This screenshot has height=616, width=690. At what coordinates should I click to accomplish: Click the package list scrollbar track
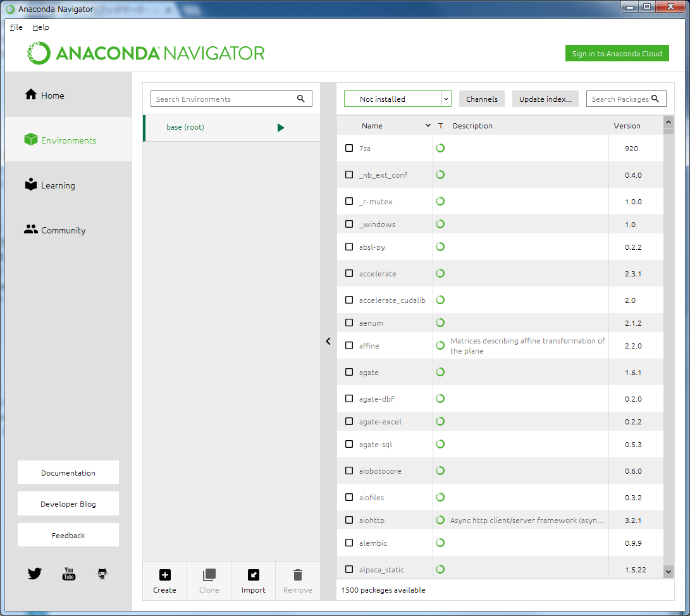668,350
